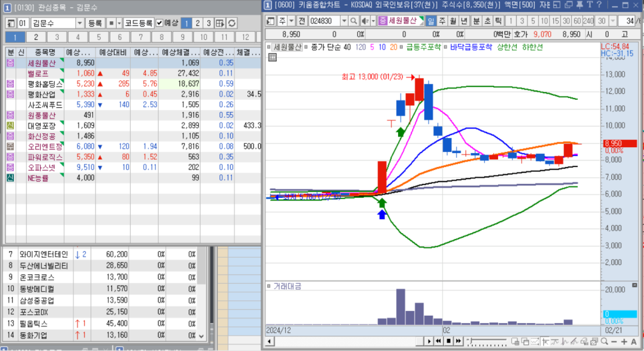
Task: Select the daily 일 period toggle
Action: tap(431, 21)
